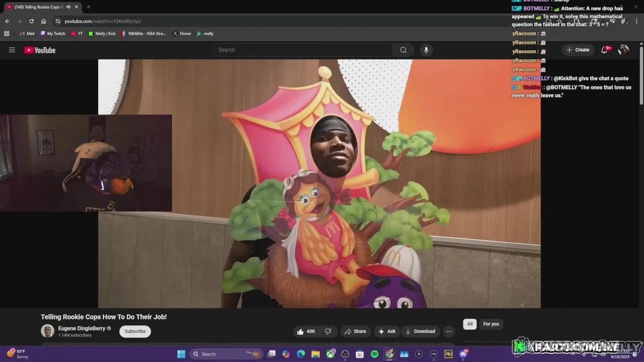Go to the YouTube home logo
Image resolution: width=644 pixels, height=362 pixels.
[40, 50]
